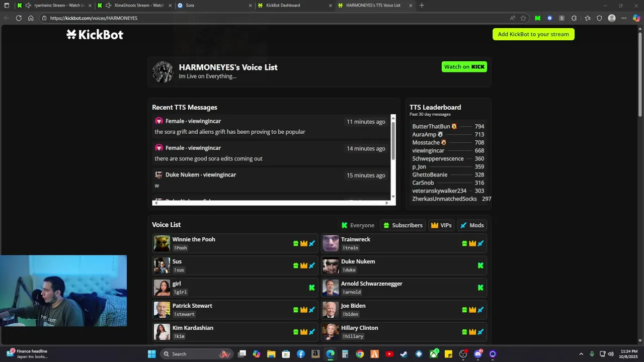Open Copilot in the browser sidebar
The height and width of the screenshot is (362, 644).
coord(636,18)
